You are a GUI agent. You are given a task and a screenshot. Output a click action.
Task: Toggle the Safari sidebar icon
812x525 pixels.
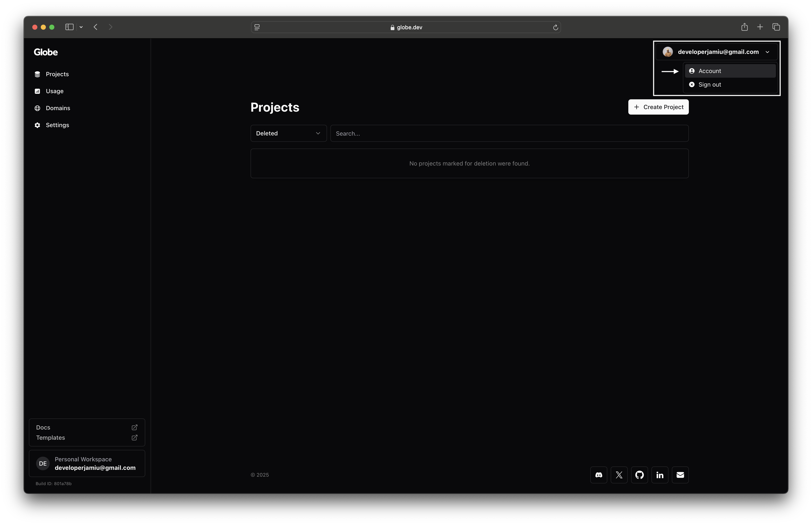coord(69,27)
